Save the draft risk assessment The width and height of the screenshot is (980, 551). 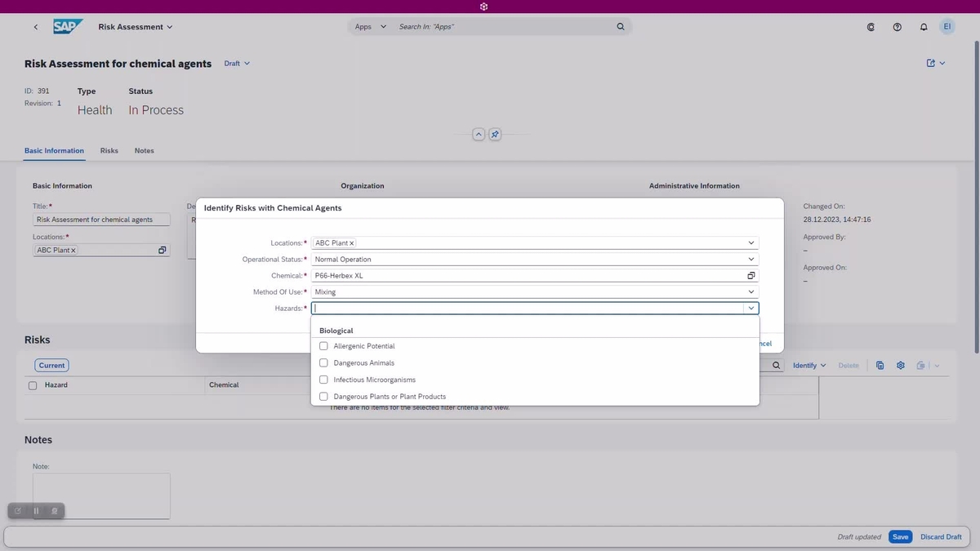pos(900,536)
